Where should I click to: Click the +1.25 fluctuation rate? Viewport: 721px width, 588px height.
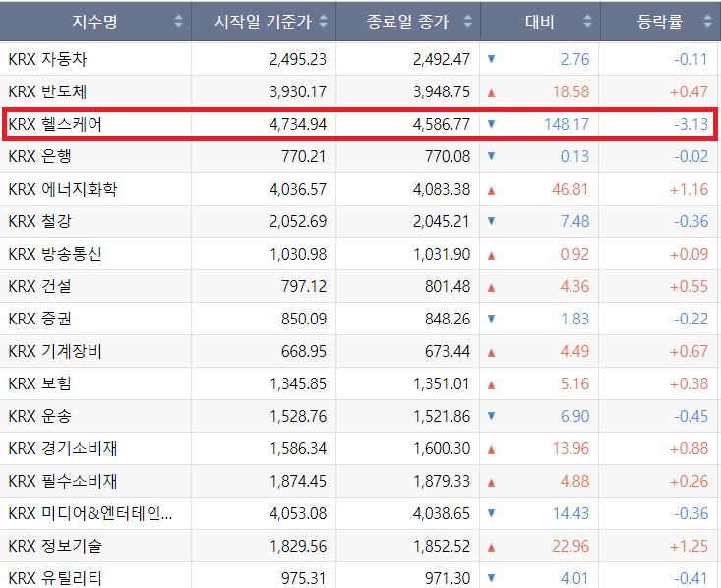point(689,546)
